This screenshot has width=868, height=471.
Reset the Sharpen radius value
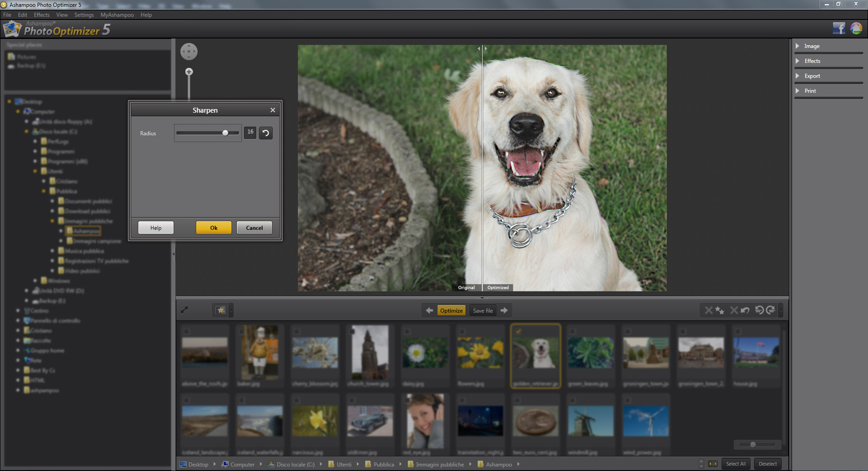coord(266,133)
